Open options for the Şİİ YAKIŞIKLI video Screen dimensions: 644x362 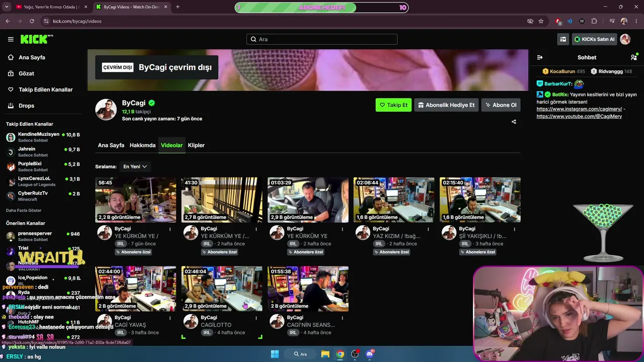(x=514, y=229)
